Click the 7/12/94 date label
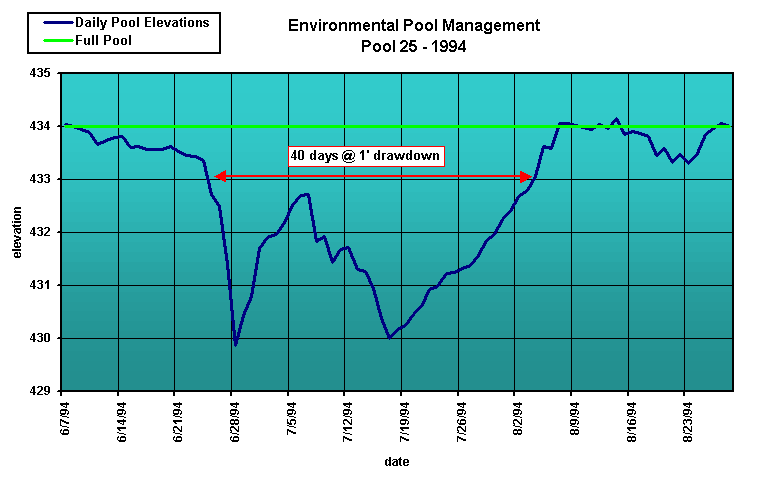769x481 pixels. [348, 422]
